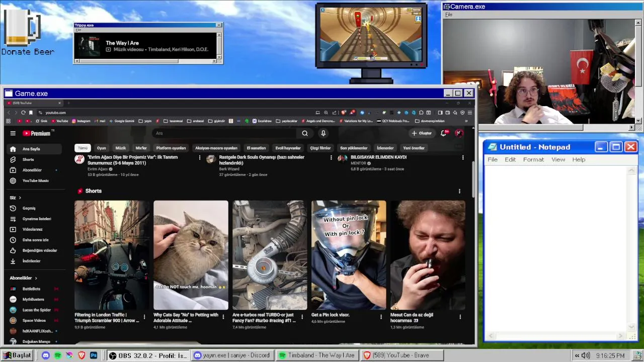This screenshot has width=644, height=362.
Task: Click the browser back arrow
Action: coord(8,113)
